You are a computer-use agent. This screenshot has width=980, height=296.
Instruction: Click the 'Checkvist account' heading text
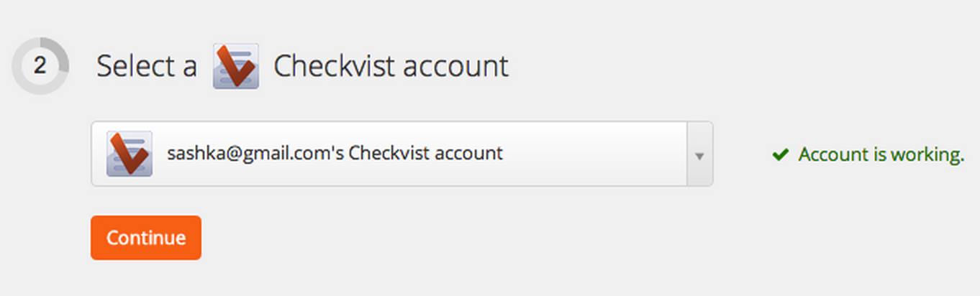pos(391,67)
